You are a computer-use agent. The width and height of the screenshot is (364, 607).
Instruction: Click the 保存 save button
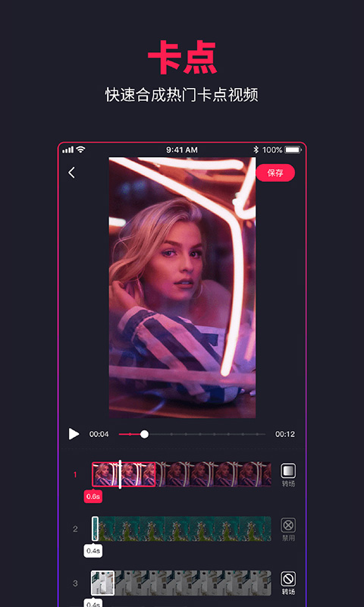[x=275, y=173]
